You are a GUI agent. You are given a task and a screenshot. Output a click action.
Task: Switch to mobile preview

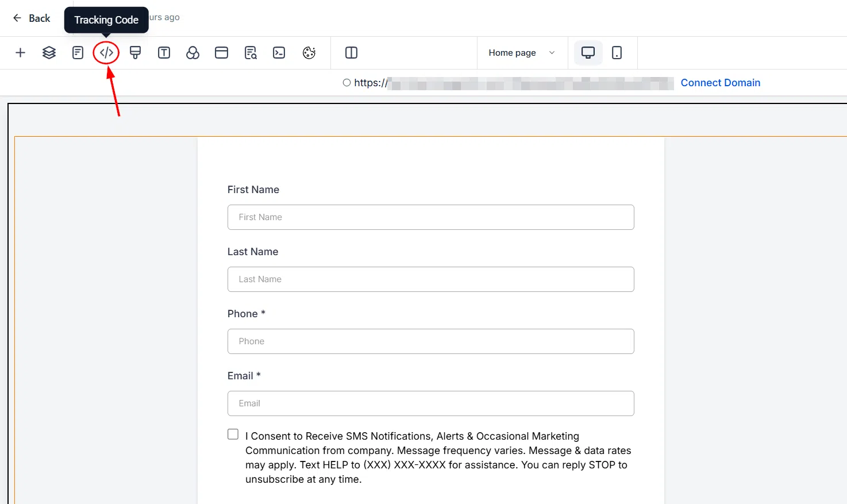click(617, 53)
